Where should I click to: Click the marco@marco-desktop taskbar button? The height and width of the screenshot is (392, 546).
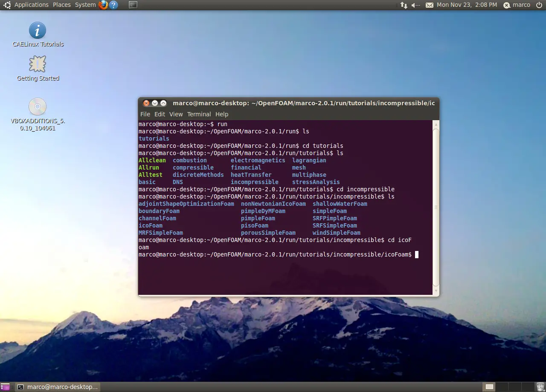[58, 387]
